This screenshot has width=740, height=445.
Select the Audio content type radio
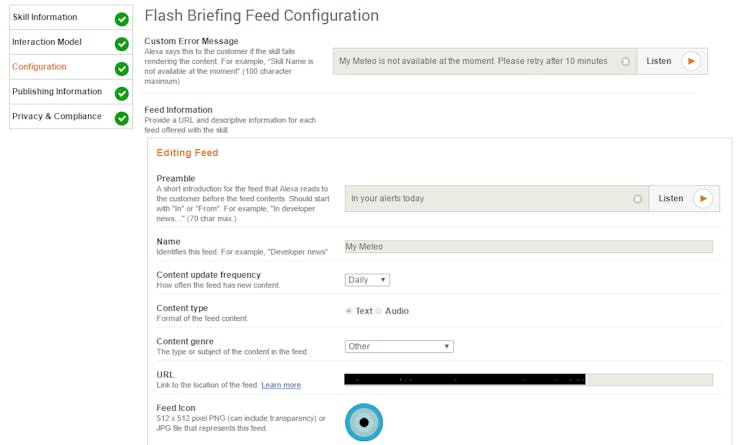click(378, 311)
